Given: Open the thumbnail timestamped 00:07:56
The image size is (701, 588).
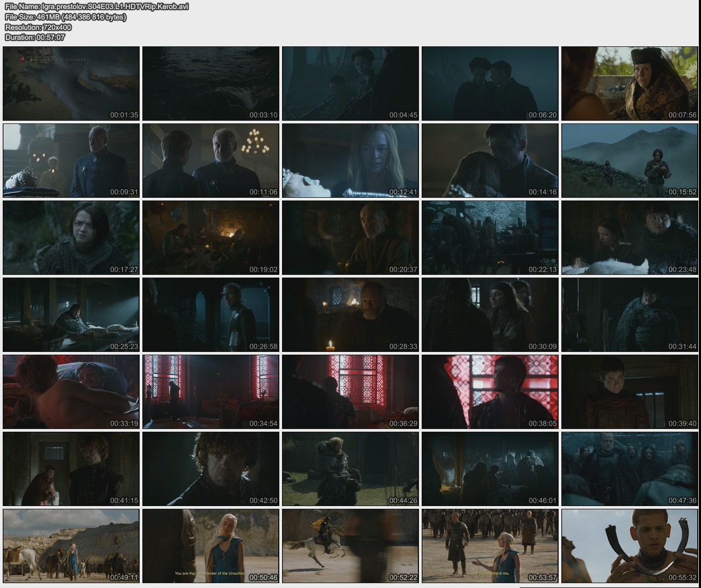Looking at the screenshot, I should [x=629, y=84].
